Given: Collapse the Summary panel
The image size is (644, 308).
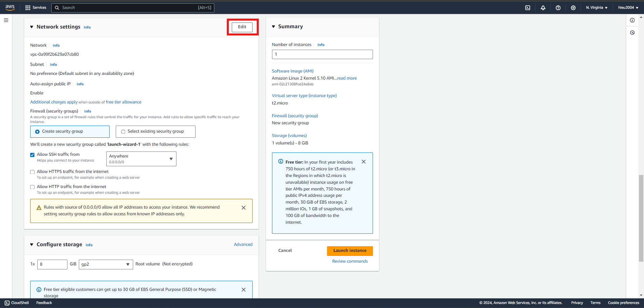Looking at the screenshot, I should click(273, 27).
